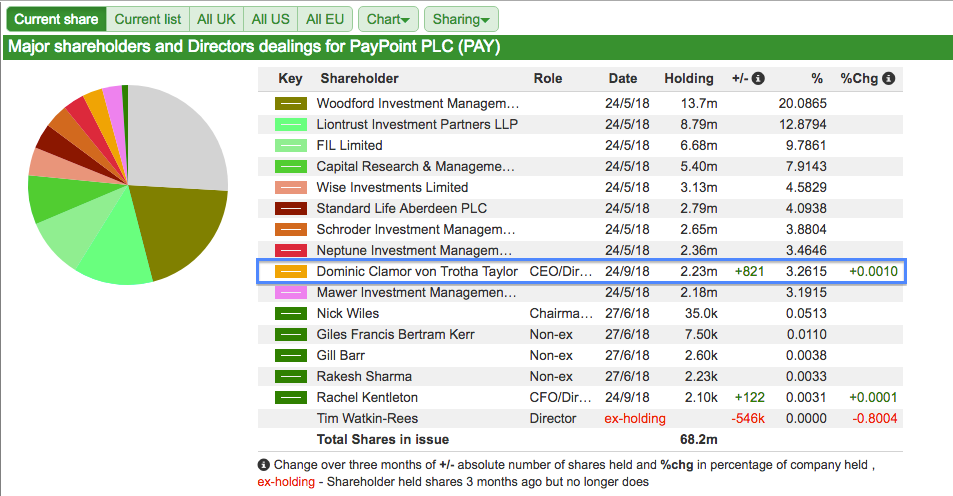Click the Rakesh Sharma key swatch

pyautogui.click(x=291, y=377)
